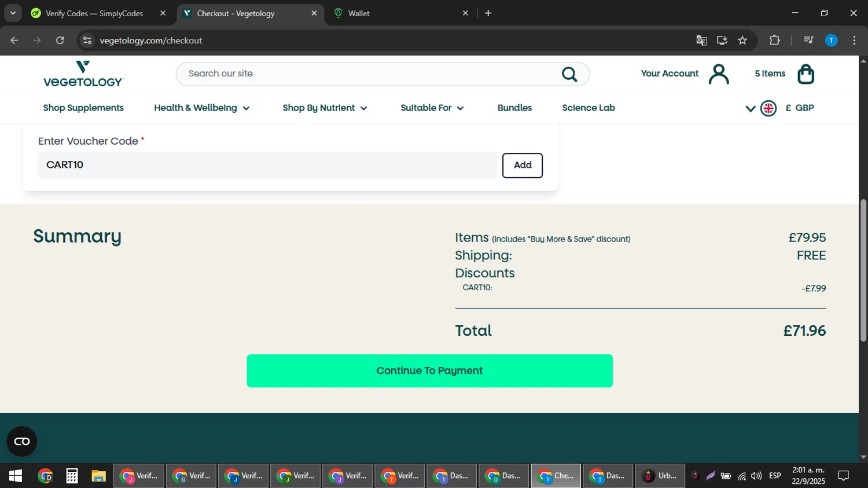Open Chrome extensions puzzle icon
Screen dimensions: 868x488
(775, 41)
